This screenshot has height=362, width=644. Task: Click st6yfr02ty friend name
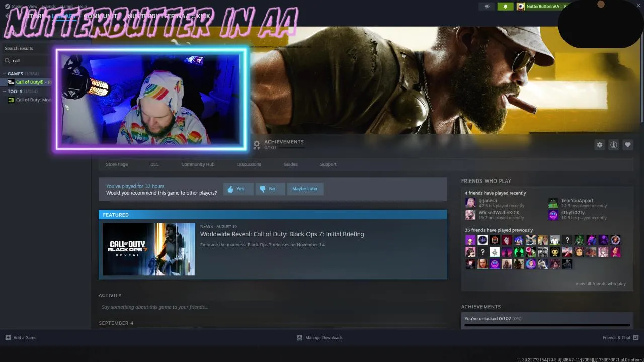(573, 213)
